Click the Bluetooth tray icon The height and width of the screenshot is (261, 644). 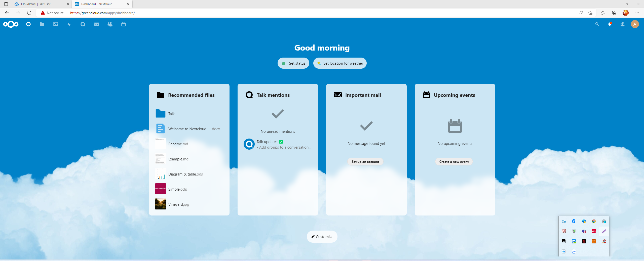pyautogui.click(x=574, y=221)
